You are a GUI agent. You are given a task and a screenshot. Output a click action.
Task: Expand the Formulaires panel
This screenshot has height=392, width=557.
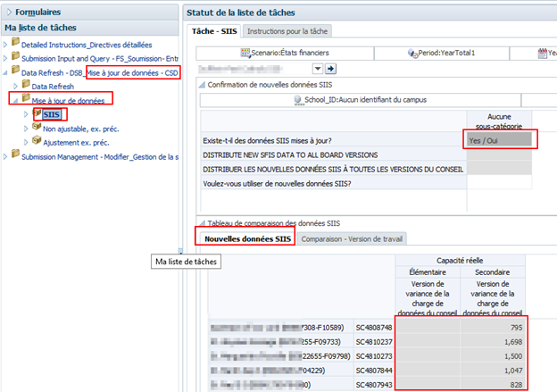pyautogui.click(x=8, y=13)
